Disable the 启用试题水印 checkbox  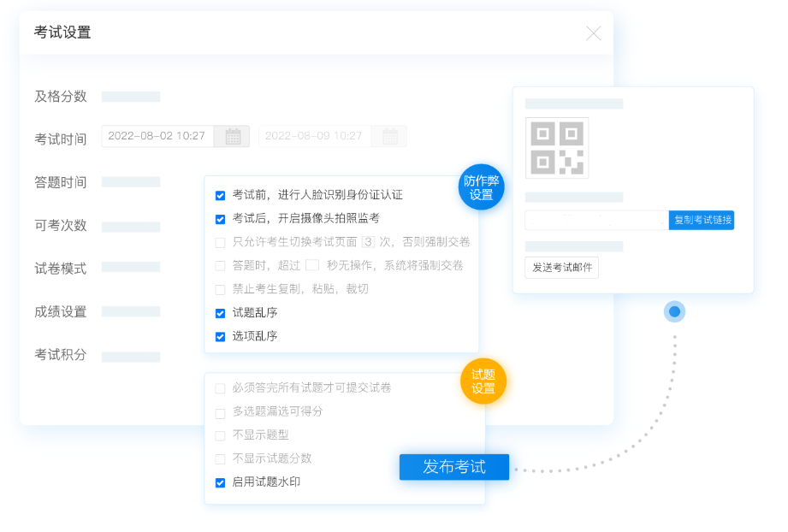coord(221,482)
